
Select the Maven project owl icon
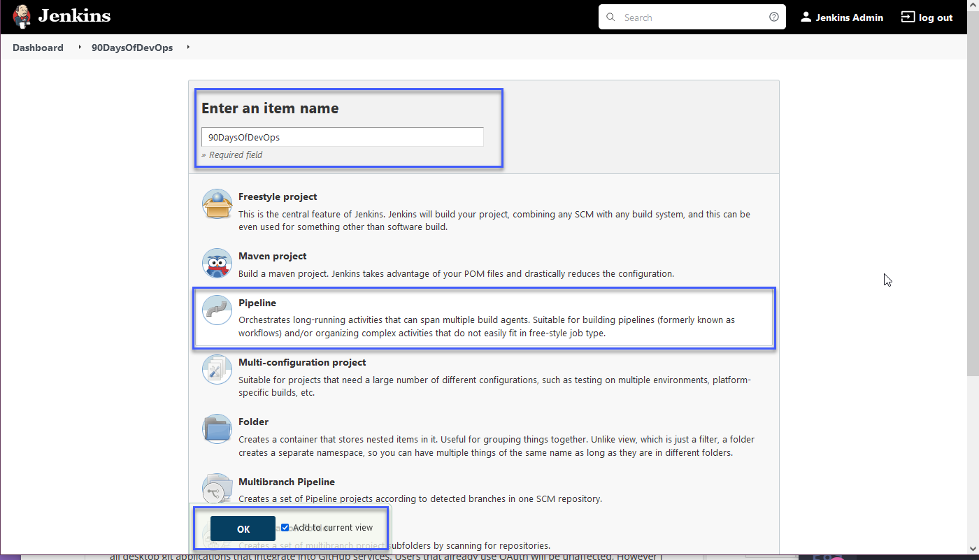[x=217, y=263]
